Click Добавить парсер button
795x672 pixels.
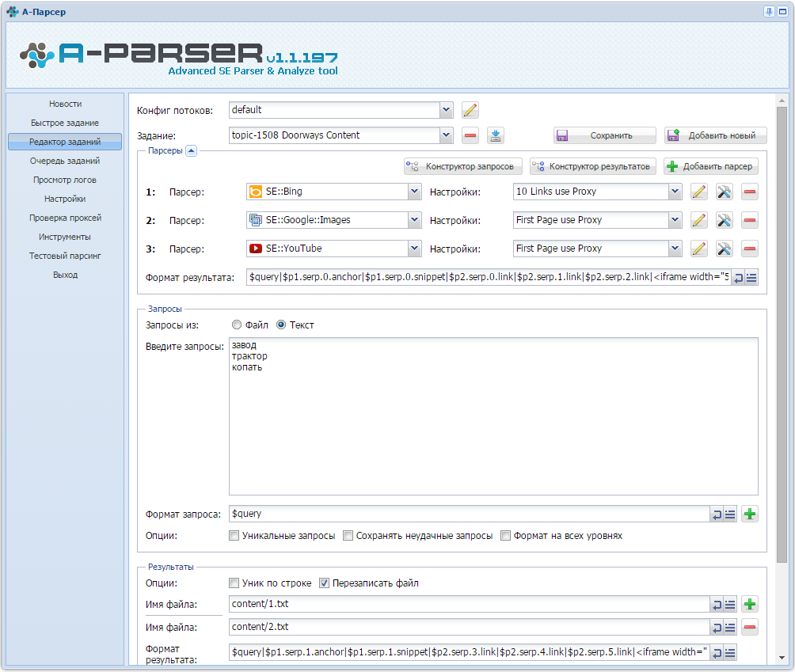[x=711, y=166]
